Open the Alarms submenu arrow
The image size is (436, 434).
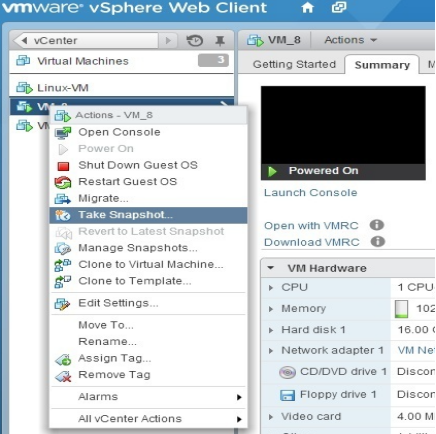tap(239, 397)
